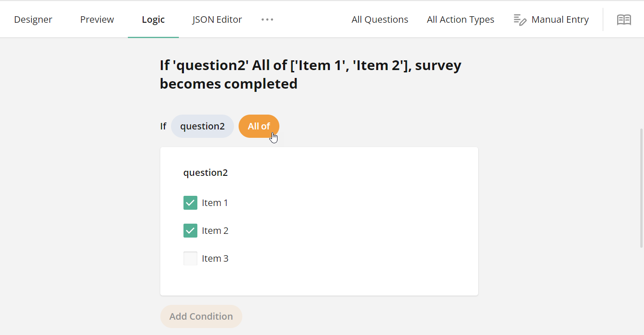Select the Logic tab
Screen dimensions: 644x335
pyautogui.click(x=153, y=19)
